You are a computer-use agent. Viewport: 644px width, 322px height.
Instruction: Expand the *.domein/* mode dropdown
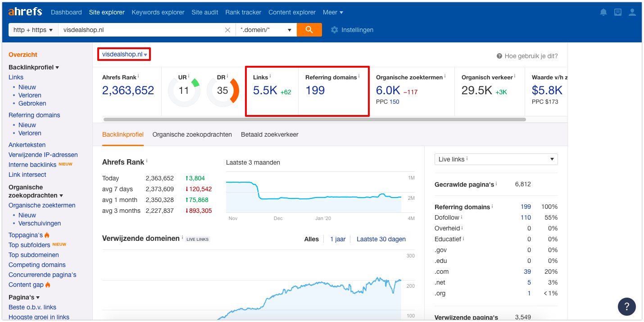pos(266,30)
